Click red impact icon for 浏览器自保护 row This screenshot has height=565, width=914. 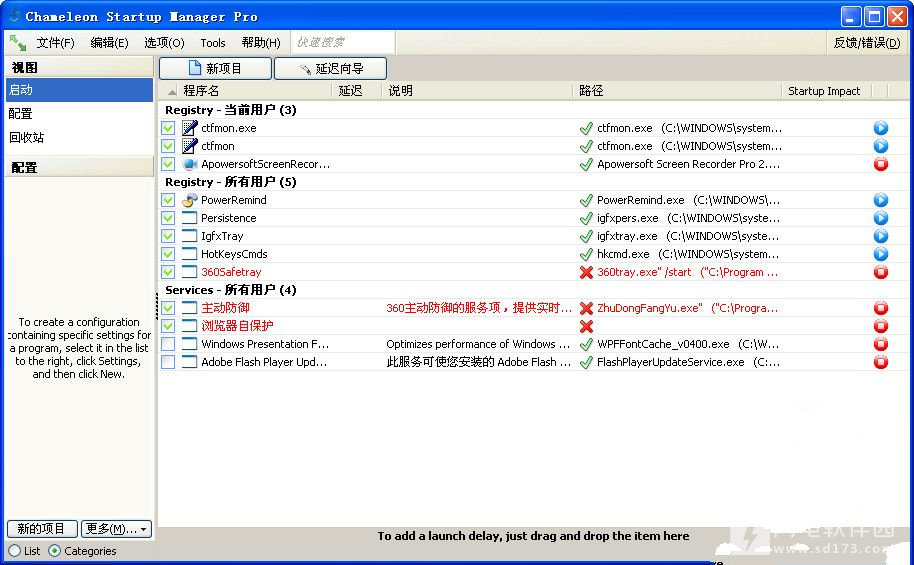pos(880,326)
